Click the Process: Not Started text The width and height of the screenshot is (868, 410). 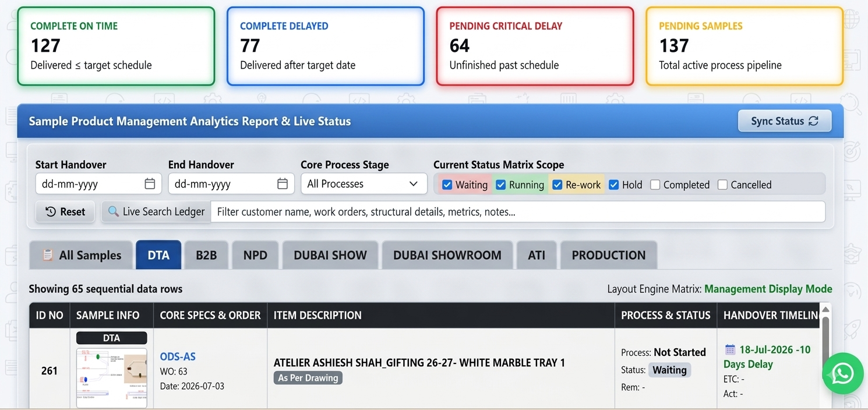(x=664, y=352)
